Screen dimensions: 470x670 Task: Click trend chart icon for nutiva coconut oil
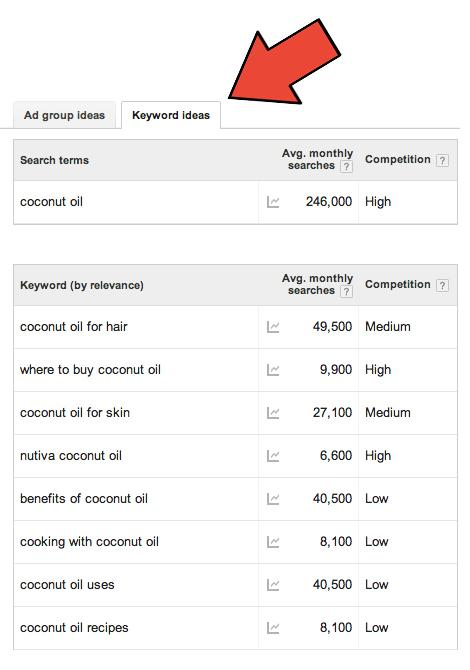point(273,456)
